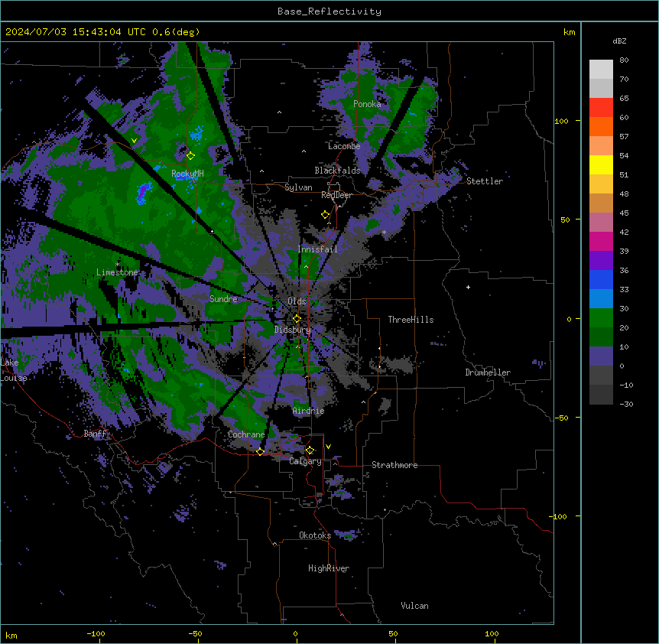The height and width of the screenshot is (644, 659).
Task: Click the 100 tick on the right km axis
Action: (561, 121)
